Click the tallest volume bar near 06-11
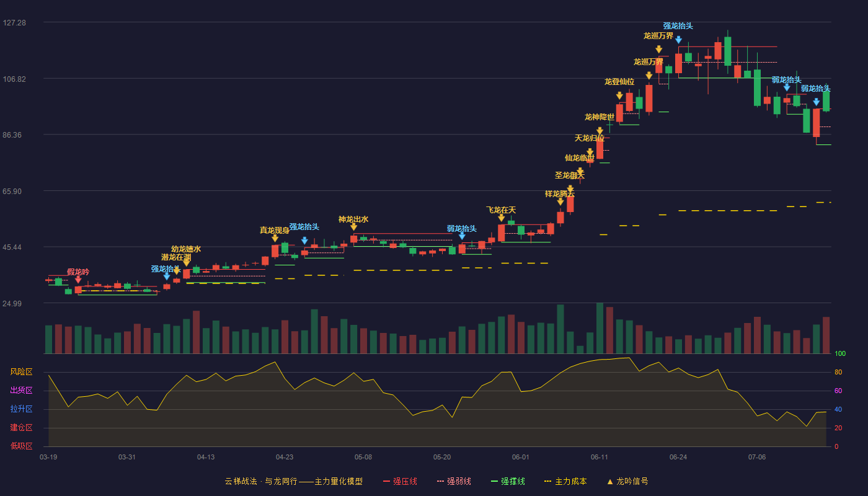868x496 pixels. 600,328
